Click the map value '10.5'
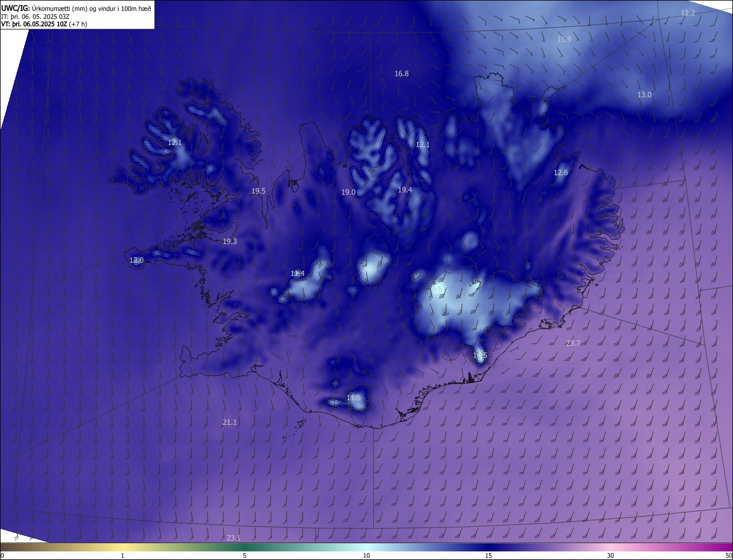 pos(480,355)
